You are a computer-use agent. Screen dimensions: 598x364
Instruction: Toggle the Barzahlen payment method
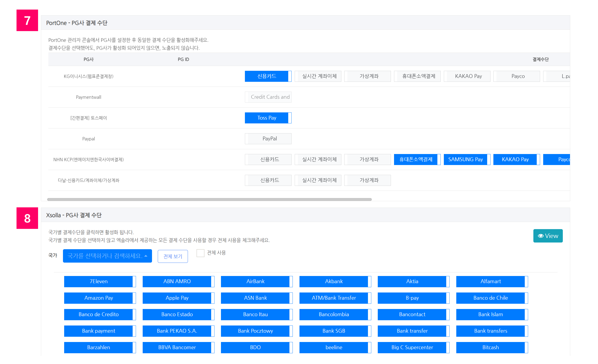(x=100, y=347)
